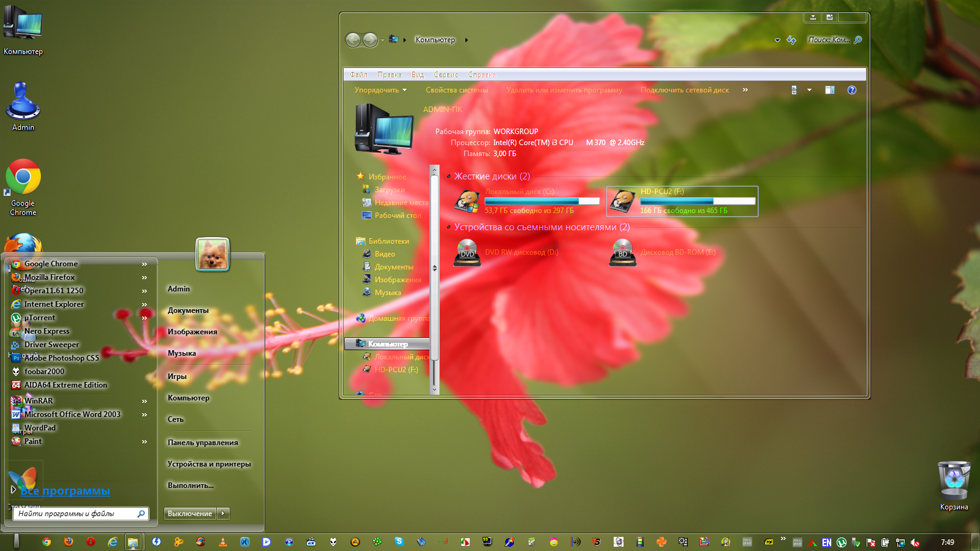Click the VLC media player taskbar icon

click(x=222, y=542)
